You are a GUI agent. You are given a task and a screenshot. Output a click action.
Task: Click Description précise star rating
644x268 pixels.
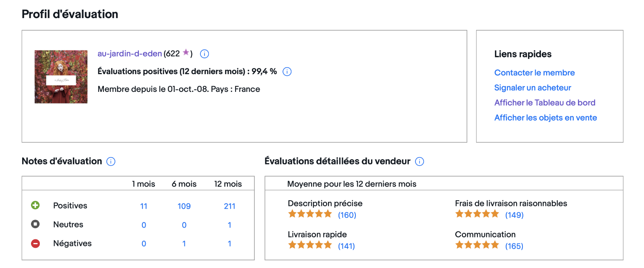(x=310, y=214)
